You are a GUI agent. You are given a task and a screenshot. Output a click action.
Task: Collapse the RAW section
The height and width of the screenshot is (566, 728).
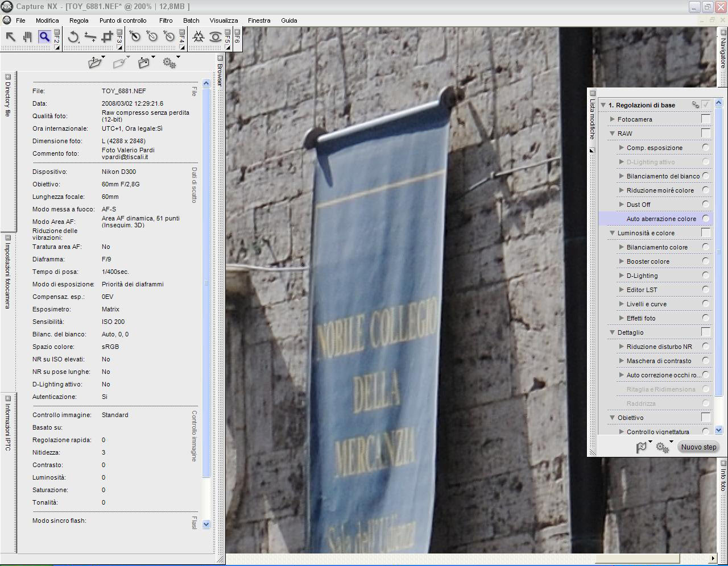click(613, 134)
